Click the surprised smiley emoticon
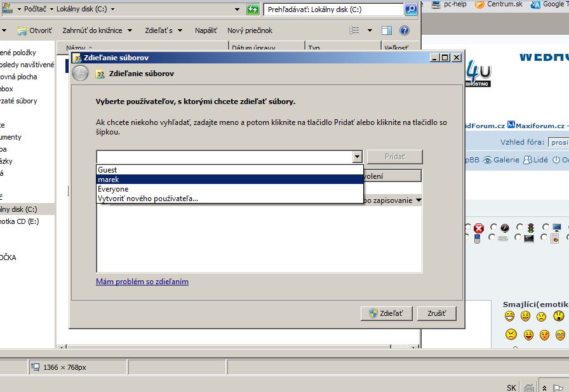Screen dimensions: 569x392 click(x=559, y=316)
